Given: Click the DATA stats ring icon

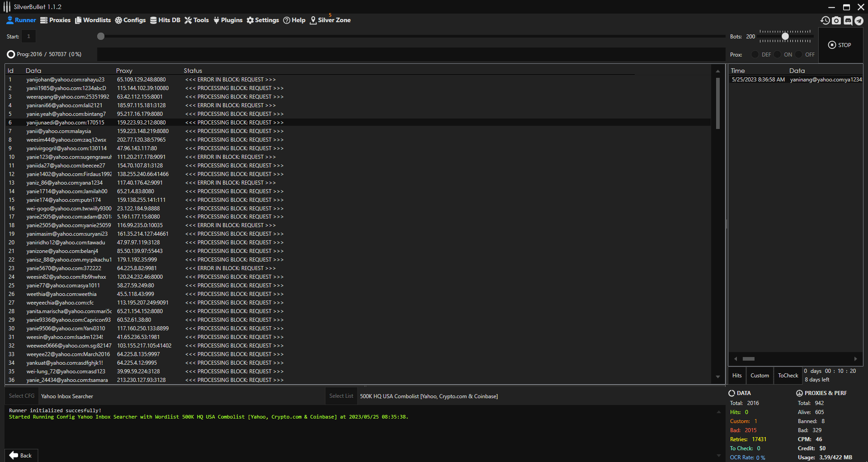Looking at the screenshot, I should [732, 393].
